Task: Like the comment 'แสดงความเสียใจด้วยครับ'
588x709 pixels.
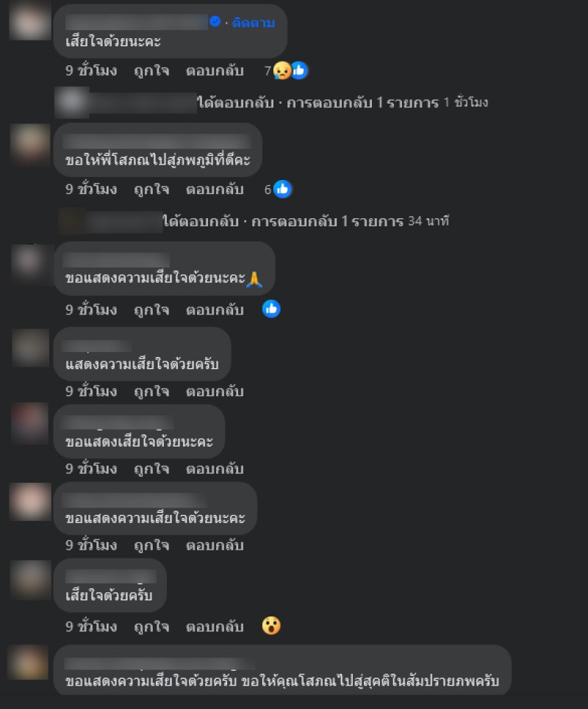Action: click(x=151, y=391)
